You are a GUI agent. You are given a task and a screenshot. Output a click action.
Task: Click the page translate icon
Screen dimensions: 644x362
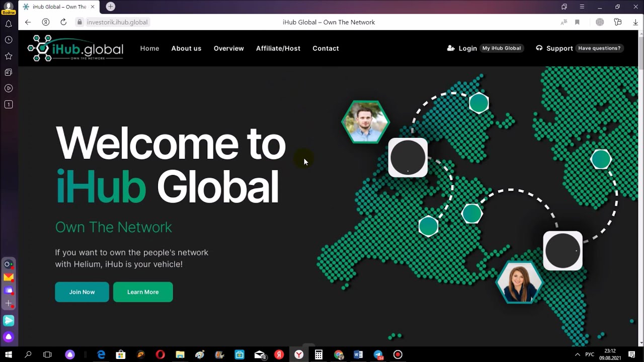[x=564, y=22]
